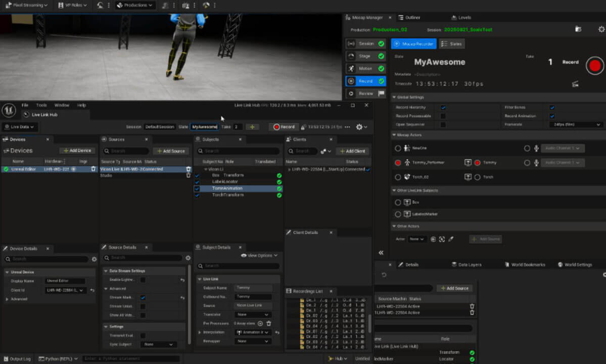Select the Stage step button
The height and width of the screenshot is (364, 606).
pos(365,56)
